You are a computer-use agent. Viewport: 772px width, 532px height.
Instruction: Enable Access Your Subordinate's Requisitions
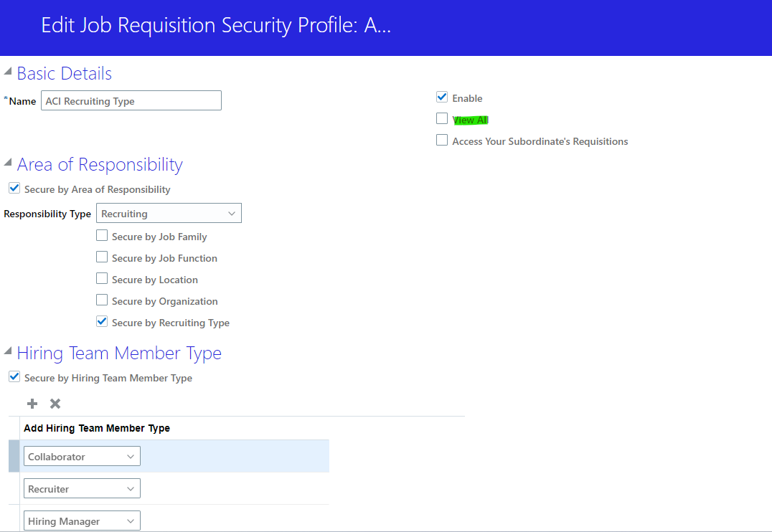coord(441,139)
